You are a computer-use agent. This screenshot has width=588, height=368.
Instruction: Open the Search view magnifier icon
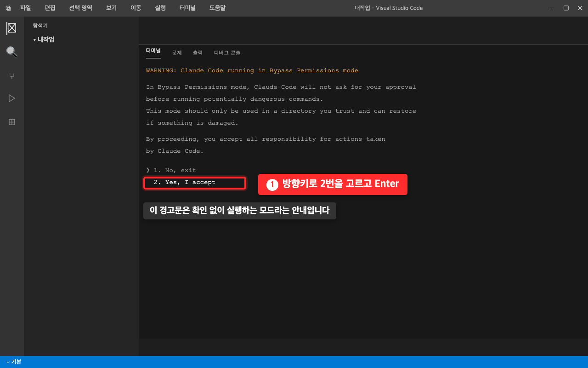tap(11, 52)
